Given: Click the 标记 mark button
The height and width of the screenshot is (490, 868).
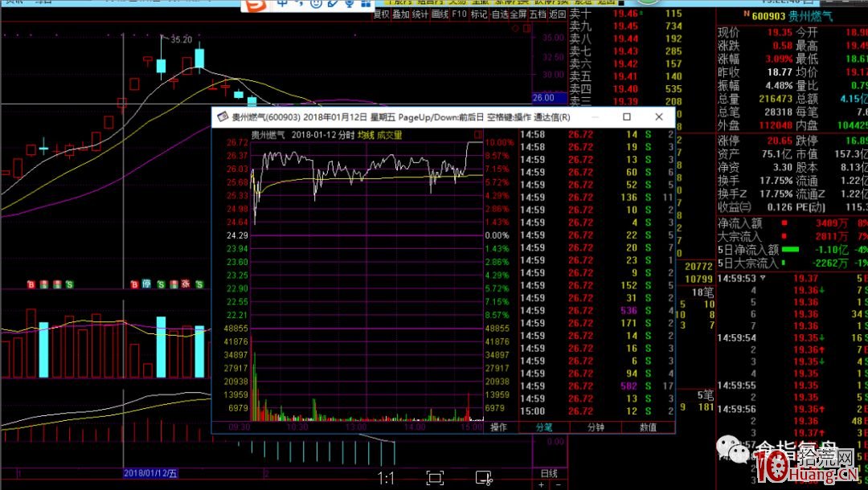Looking at the screenshot, I should (479, 14).
